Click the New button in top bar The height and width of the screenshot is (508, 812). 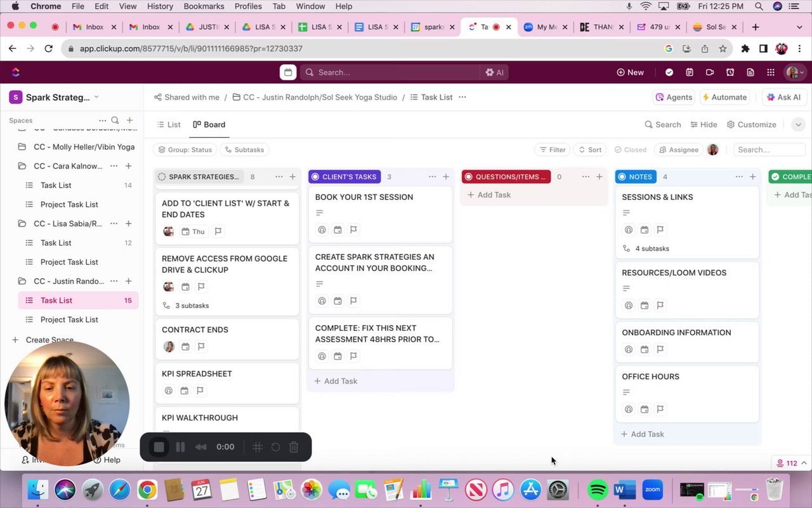click(x=630, y=72)
